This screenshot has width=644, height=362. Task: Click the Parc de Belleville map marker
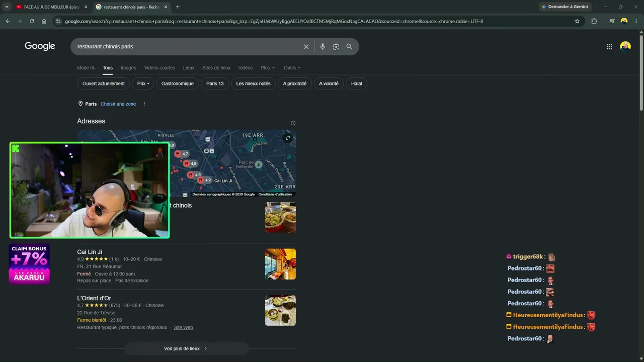(258, 164)
